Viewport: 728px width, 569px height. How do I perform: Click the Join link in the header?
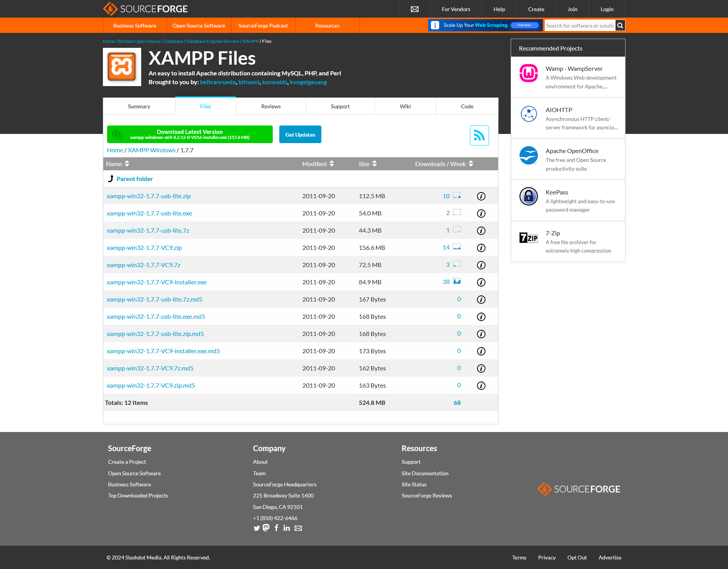[x=572, y=9]
